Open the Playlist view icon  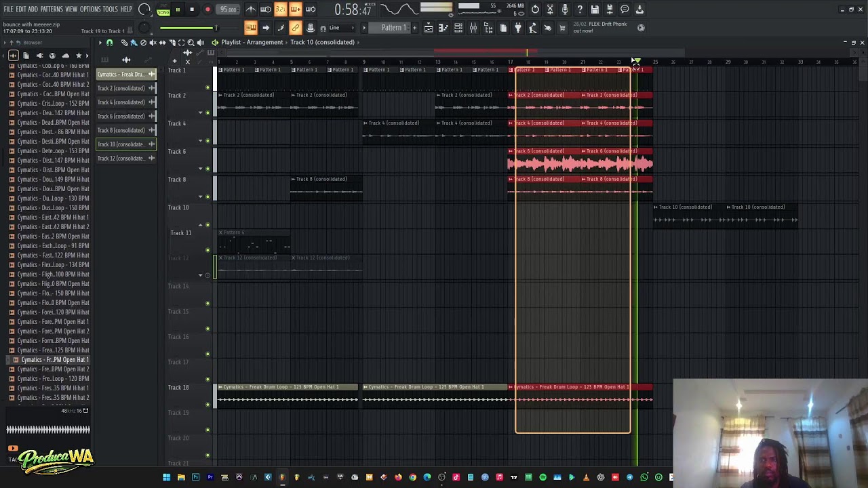click(x=429, y=28)
